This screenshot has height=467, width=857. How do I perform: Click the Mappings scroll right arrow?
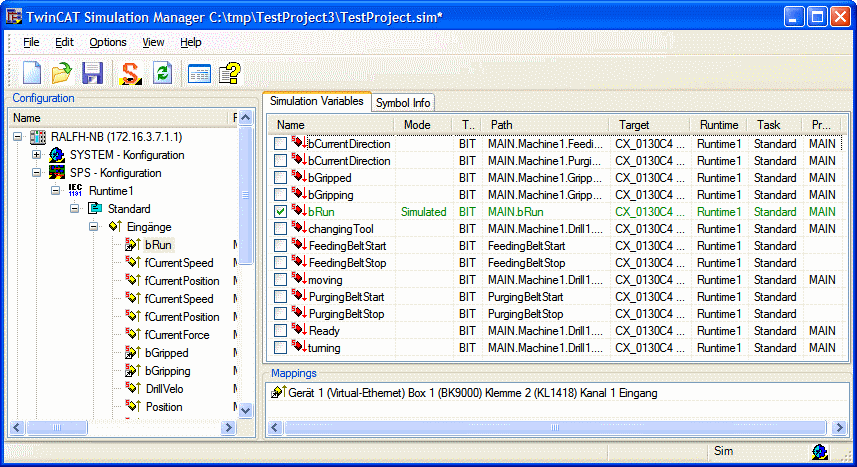pyautogui.click(x=840, y=427)
